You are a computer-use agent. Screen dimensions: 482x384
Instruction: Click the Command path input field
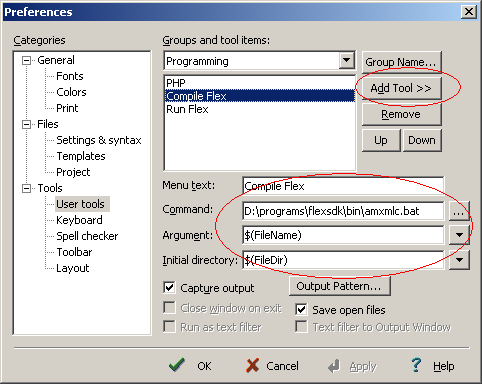tap(343, 211)
